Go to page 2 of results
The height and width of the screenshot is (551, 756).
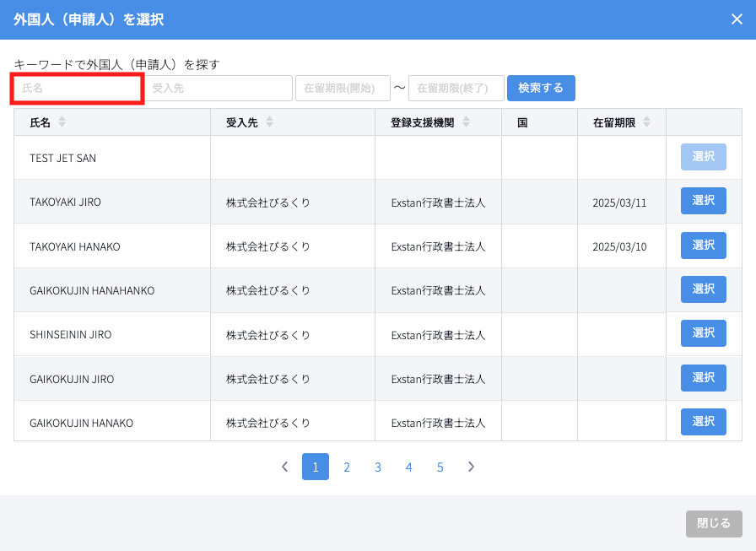coord(346,467)
